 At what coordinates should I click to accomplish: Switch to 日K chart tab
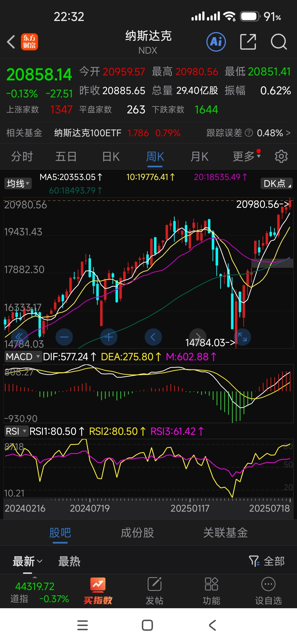111,156
